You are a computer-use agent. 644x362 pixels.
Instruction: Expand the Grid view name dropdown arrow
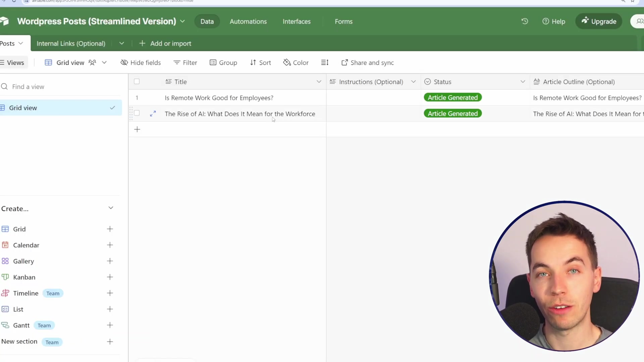coord(104,63)
